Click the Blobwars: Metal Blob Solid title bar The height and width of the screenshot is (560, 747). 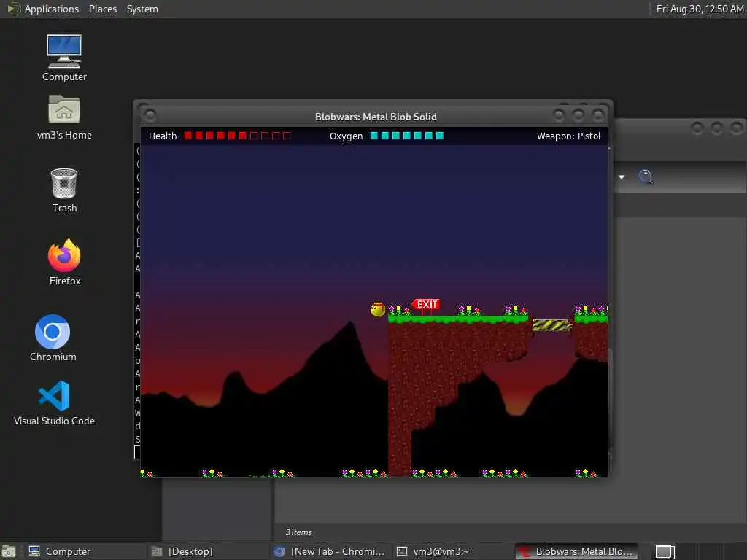pyautogui.click(x=376, y=116)
